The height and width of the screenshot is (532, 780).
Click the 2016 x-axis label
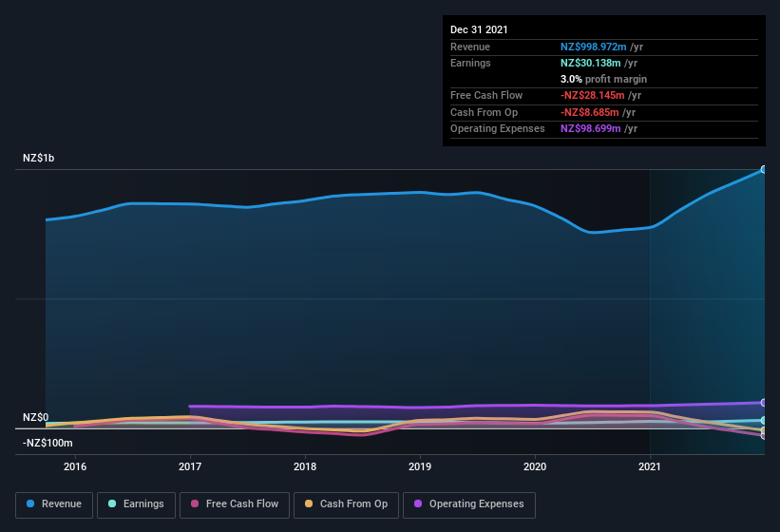point(75,466)
